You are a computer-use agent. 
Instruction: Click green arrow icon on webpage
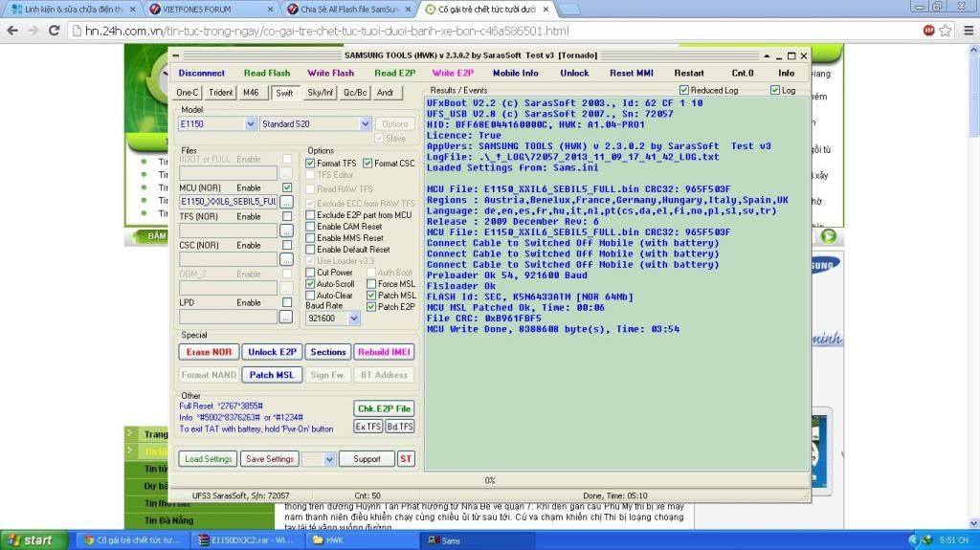(828, 236)
